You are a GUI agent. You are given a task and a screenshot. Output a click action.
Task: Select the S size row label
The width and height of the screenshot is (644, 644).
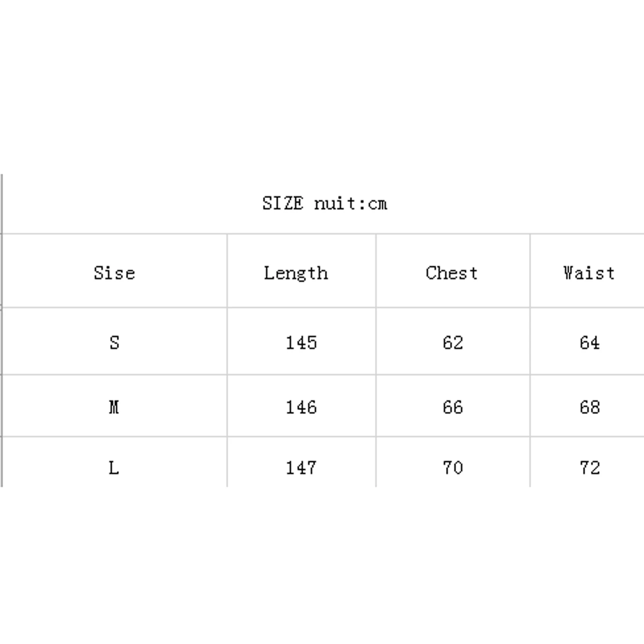tap(114, 343)
